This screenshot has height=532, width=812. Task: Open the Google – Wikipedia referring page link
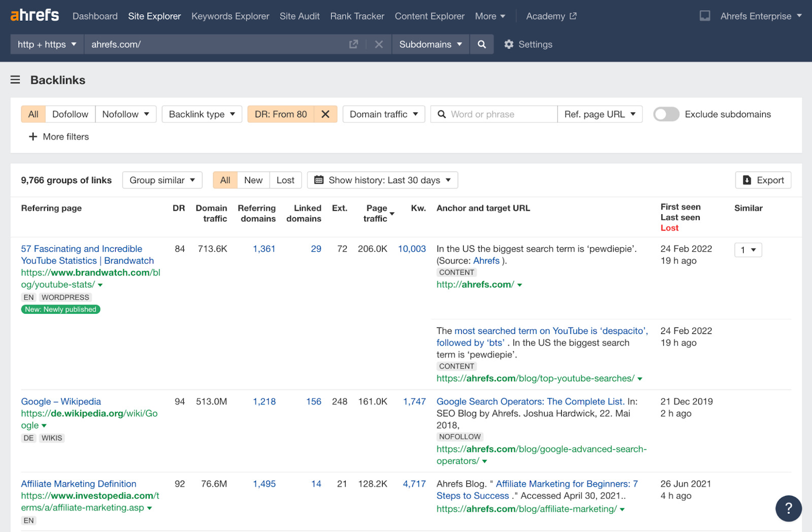(61, 402)
